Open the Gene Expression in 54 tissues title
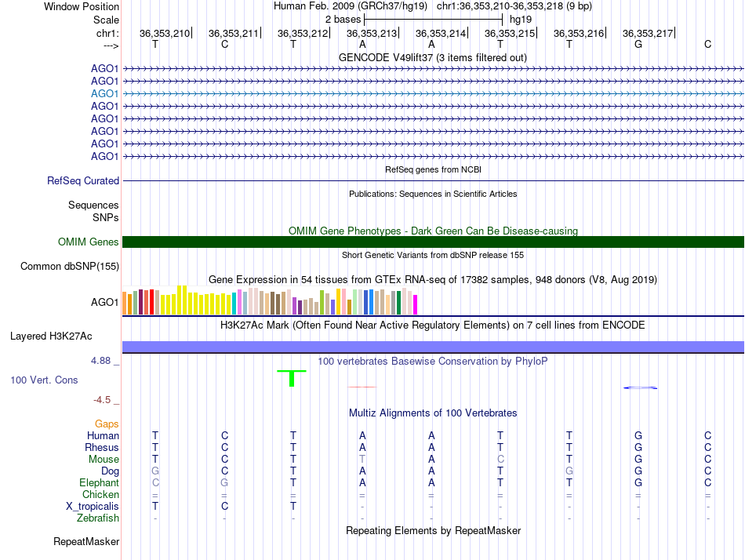Viewport: 745px width, 560px height. (x=433, y=279)
